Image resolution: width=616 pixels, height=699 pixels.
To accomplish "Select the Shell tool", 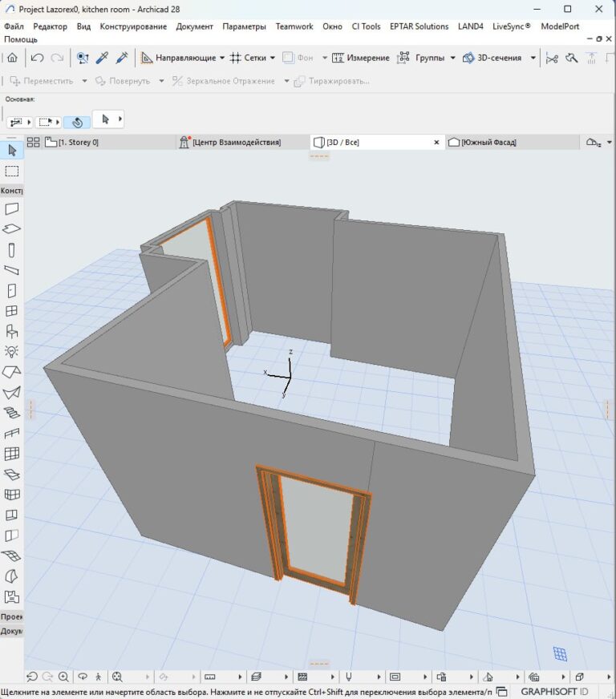I will pos(11,393).
